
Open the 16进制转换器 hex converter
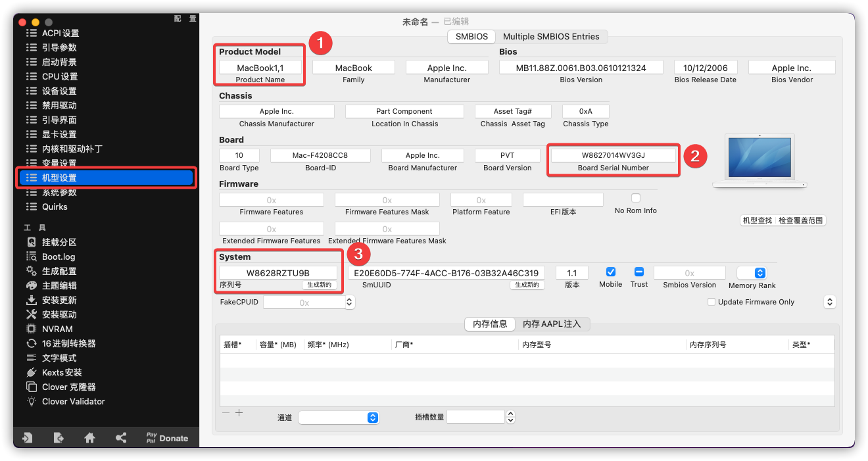point(68,343)
